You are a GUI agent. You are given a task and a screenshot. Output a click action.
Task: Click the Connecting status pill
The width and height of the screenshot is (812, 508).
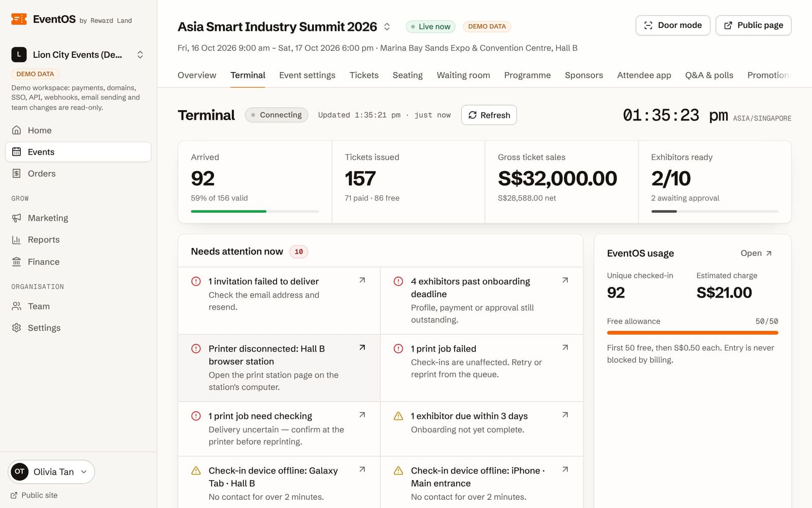click(277, 115)
